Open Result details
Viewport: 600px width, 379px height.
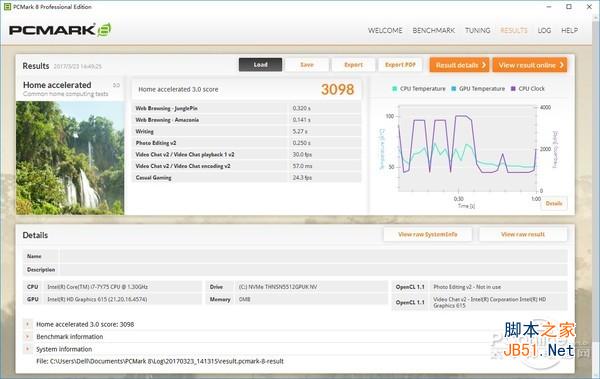tap(460, 65)
